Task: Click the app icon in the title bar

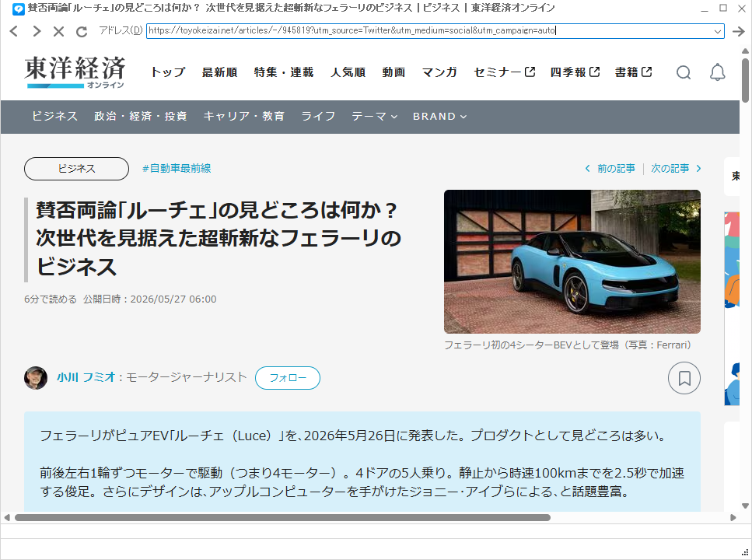Action: [18, 9]
